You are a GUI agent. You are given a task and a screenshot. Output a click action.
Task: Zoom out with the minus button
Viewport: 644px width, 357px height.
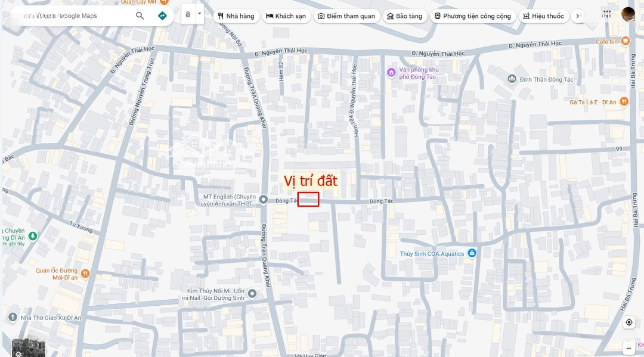tap(629, 349)
